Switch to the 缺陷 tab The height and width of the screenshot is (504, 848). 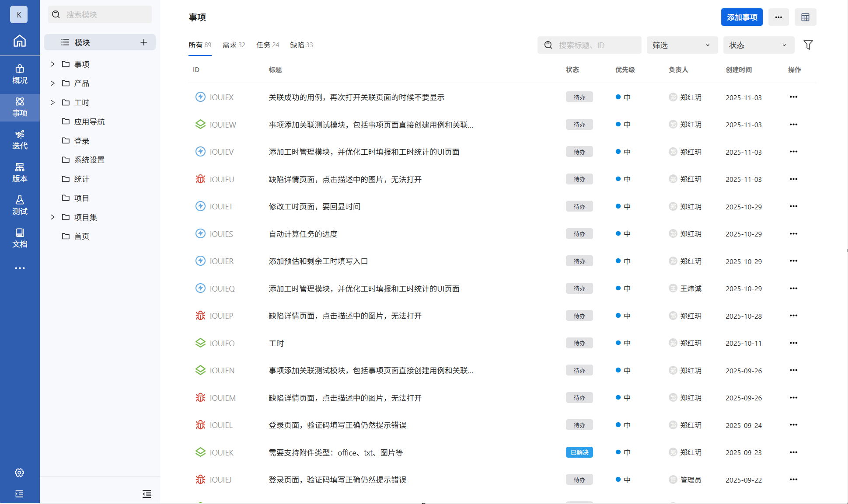[x=301, y=45]
